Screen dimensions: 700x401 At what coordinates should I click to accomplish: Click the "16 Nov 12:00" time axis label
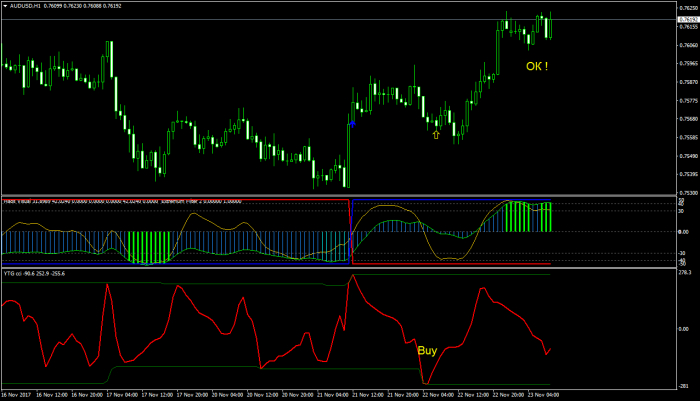click(52, 395)
